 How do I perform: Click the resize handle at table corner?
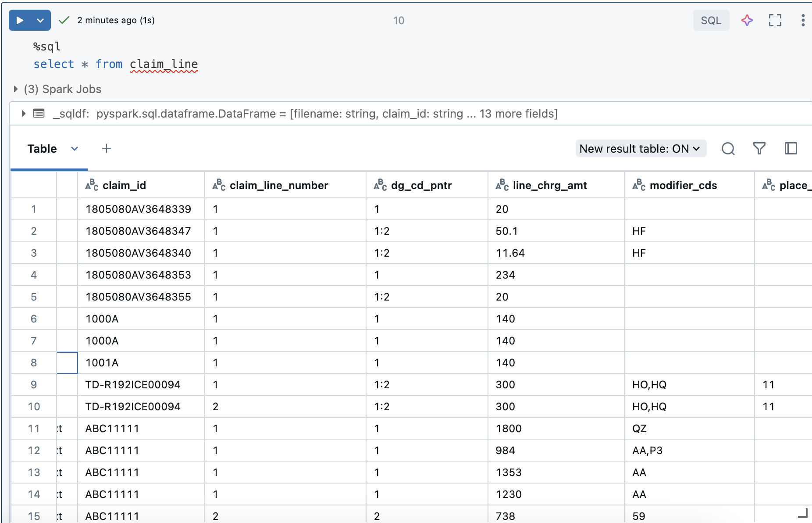pos(803,512)
